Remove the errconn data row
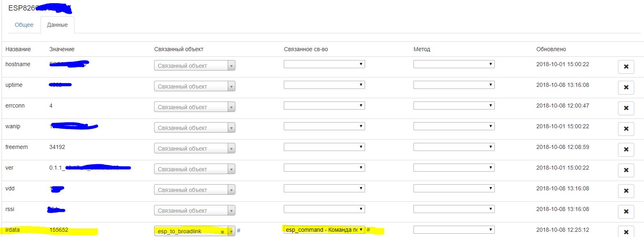Image resolution: width=644 pixels, height=237 pixels. [626, 108]
